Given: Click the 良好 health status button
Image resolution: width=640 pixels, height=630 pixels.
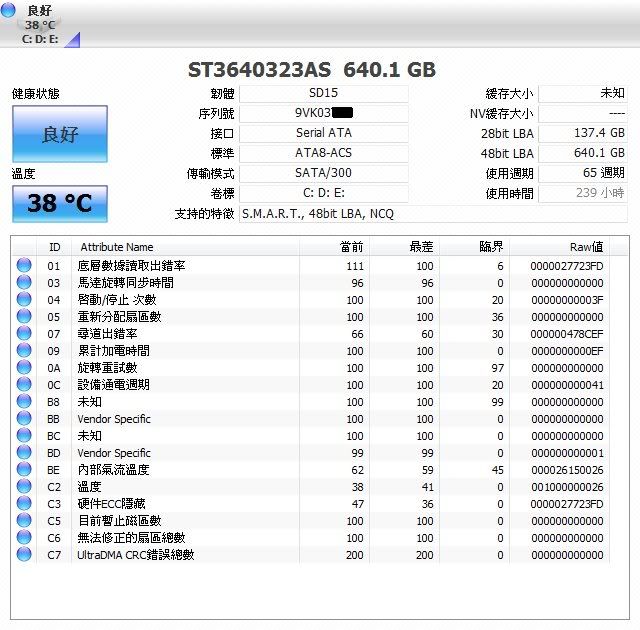Looking at the screenshot, I should (x=60, y=134).
